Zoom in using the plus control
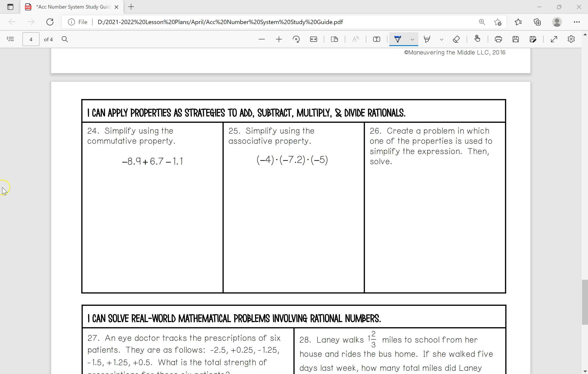Viewport: 588px width, 374px height. [x=279, y=39]
